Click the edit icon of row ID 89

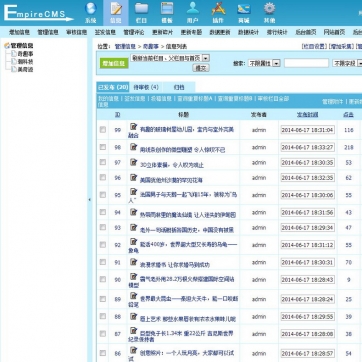[134, 296]
